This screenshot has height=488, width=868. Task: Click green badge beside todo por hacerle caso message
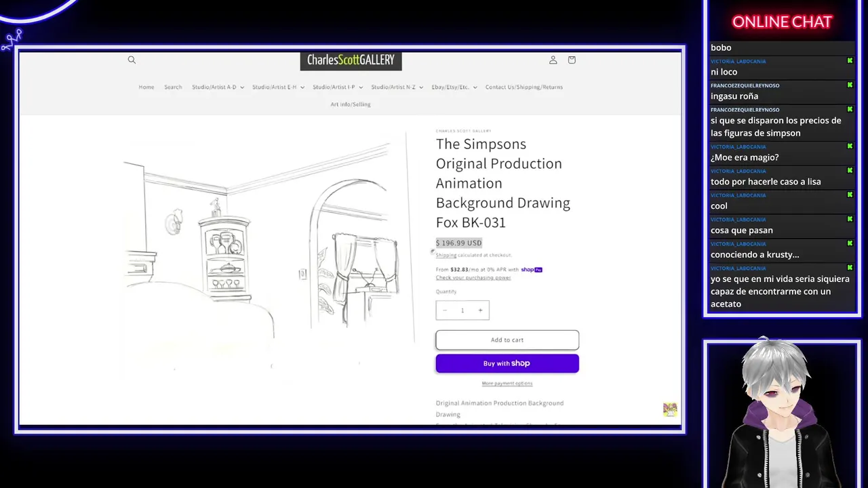(850, 171)
